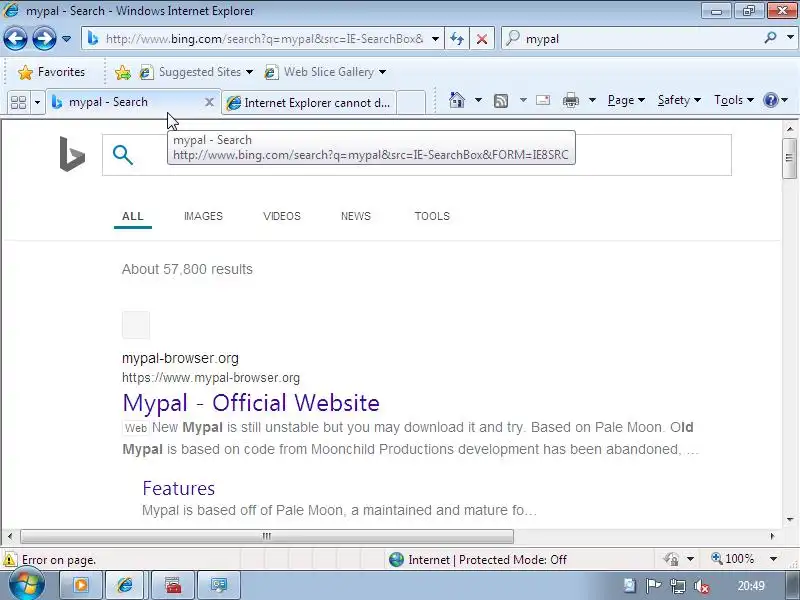Open the tab list dropdown arrow

37,103
